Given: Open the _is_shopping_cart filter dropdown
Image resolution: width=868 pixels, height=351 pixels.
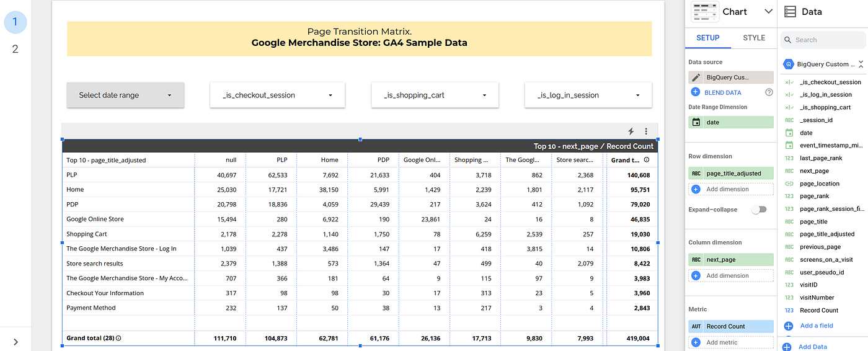Looking at the screenshot, I should pyautogui.click(x=435, y=95).
